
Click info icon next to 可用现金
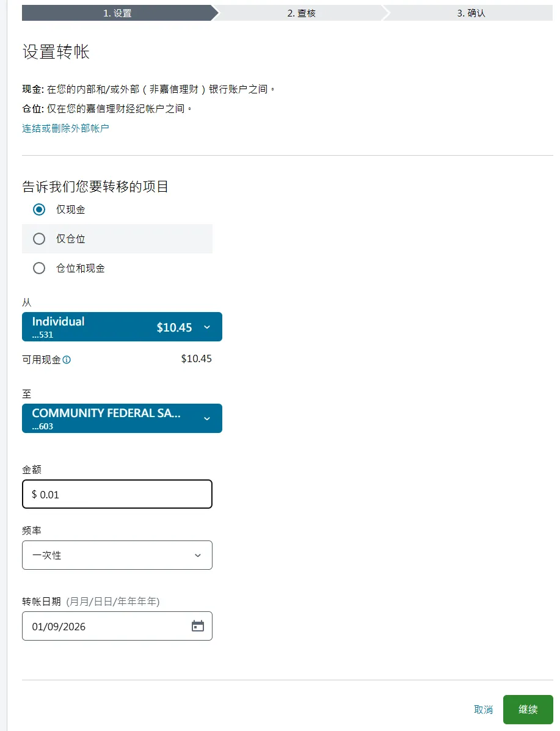pos(67,360)
